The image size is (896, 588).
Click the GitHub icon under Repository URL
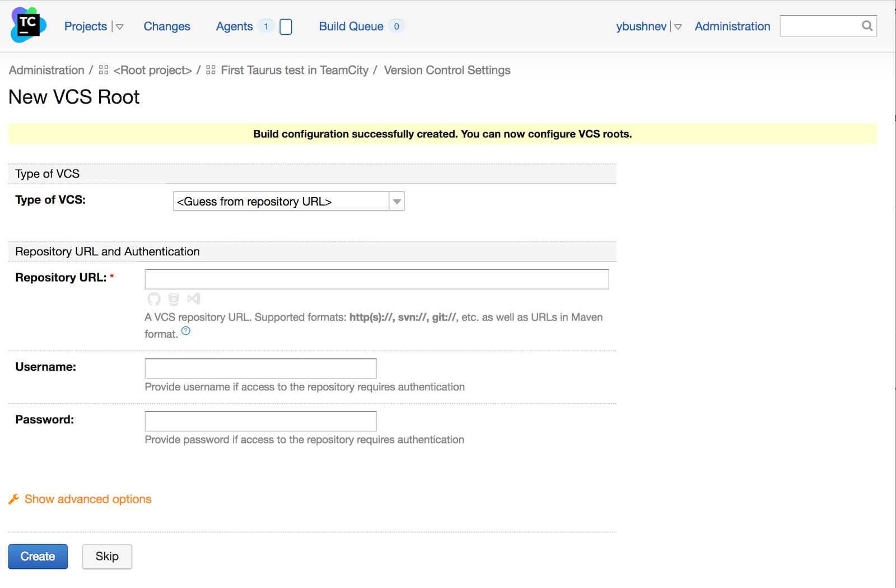[x=154, y=299]
